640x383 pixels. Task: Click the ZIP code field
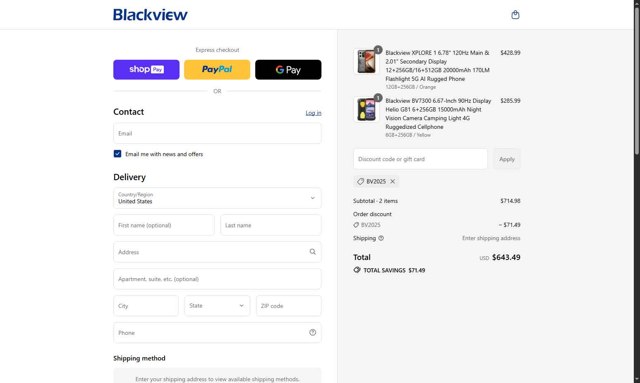tap(289, 306)
